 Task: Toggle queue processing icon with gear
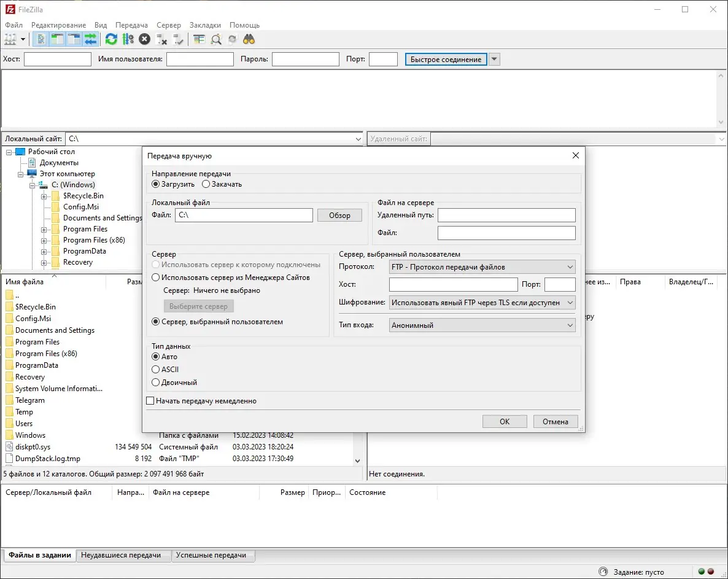click(128, 39)
